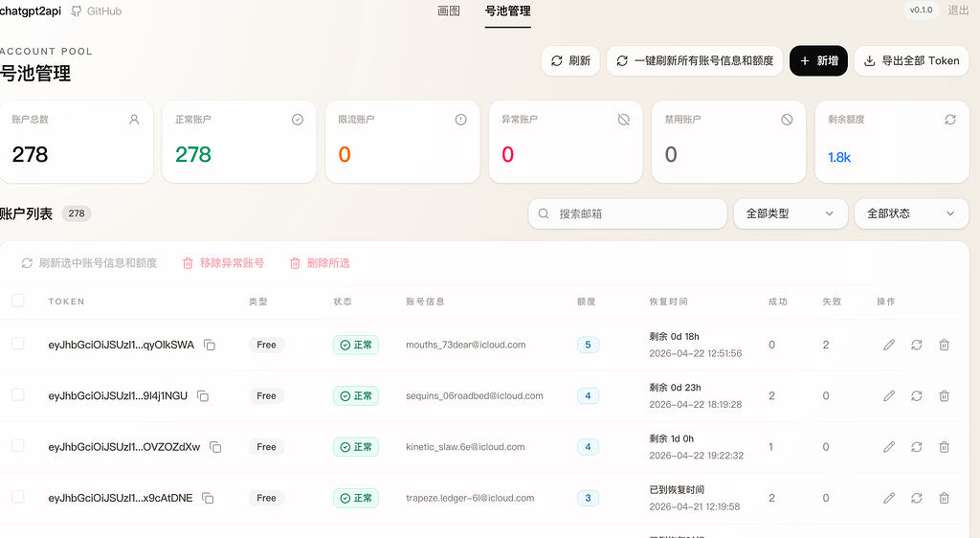Delete the mouths_73dear@icloud.com account
The image size is (980, 538).
coord(944,345)
